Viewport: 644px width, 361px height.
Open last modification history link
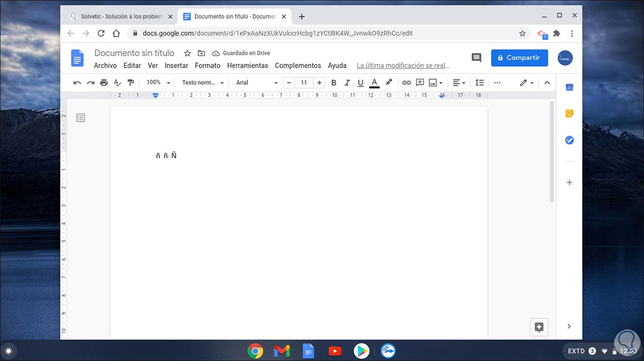pos(403,66)
